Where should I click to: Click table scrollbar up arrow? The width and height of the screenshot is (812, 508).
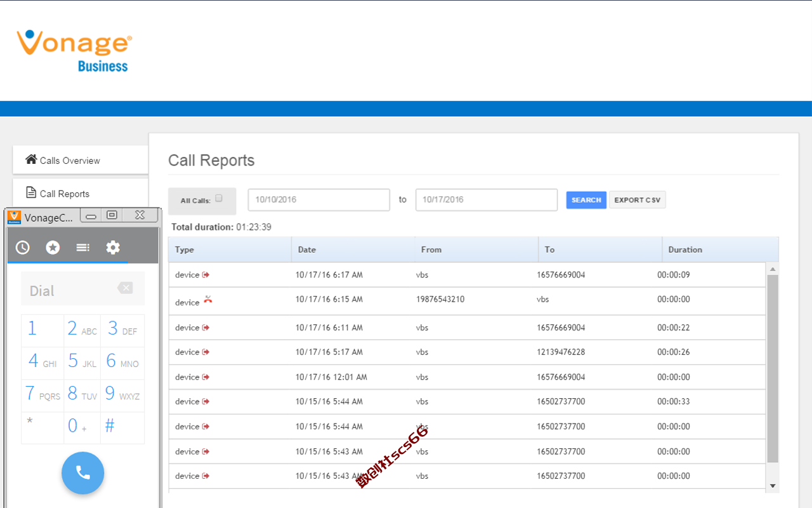tap(773, 269)
